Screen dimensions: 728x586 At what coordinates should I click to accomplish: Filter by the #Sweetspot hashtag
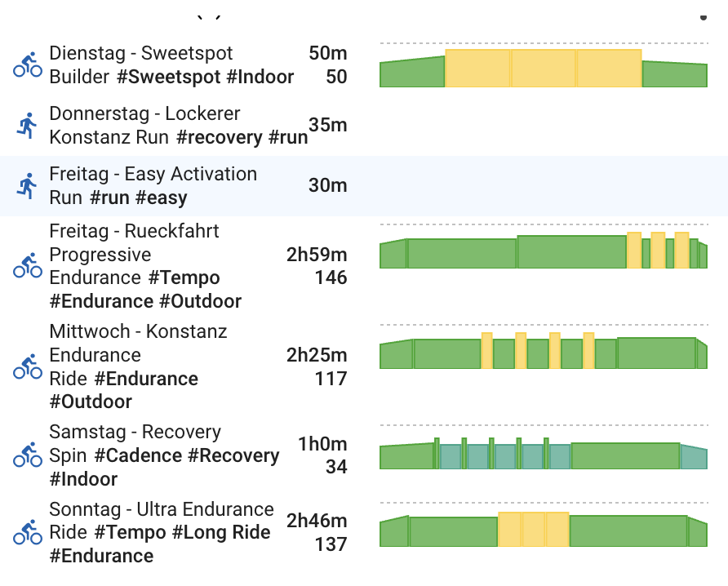[168, 78]
